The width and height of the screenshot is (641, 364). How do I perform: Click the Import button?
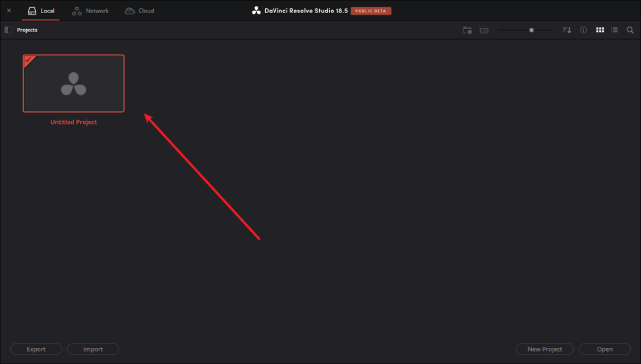coord(93,349)
